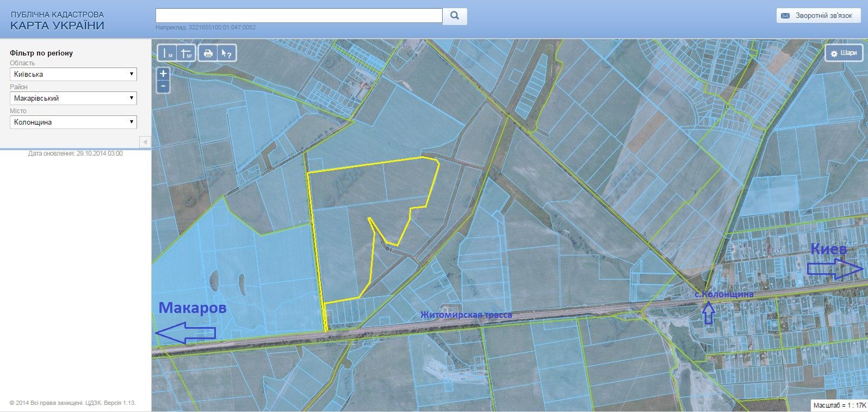Click the search magnifier button
868x412 pixels.
tap(455, 16)
